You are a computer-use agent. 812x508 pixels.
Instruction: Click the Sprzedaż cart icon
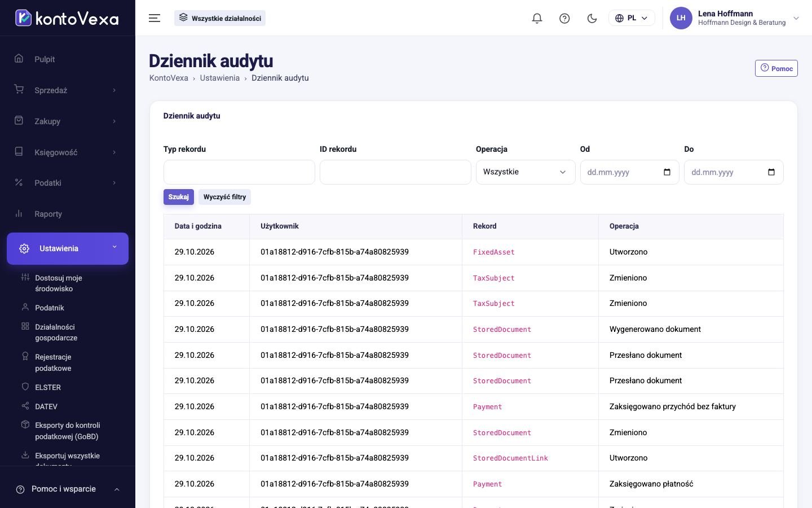point(19,90)
